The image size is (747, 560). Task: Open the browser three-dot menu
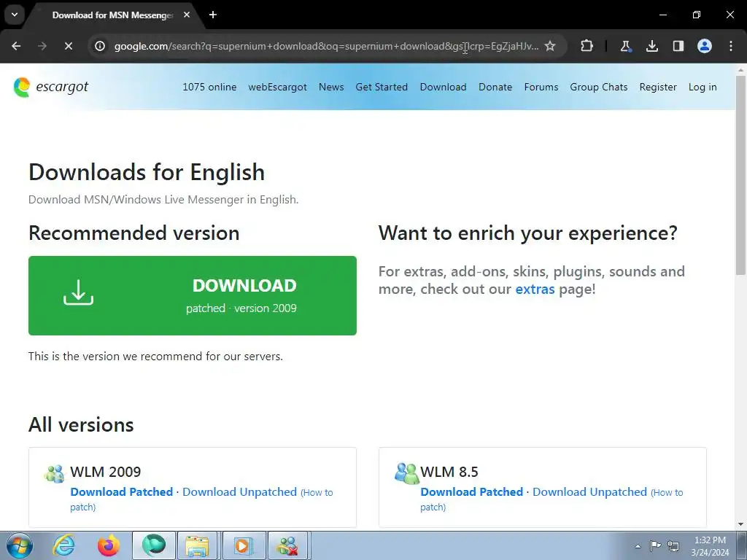tap(731, 46)
